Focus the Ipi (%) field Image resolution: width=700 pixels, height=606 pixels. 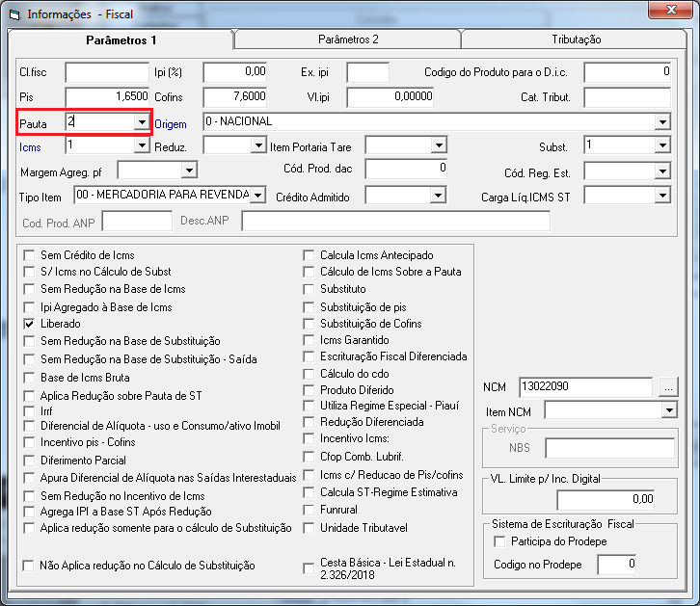coord(235,72)
